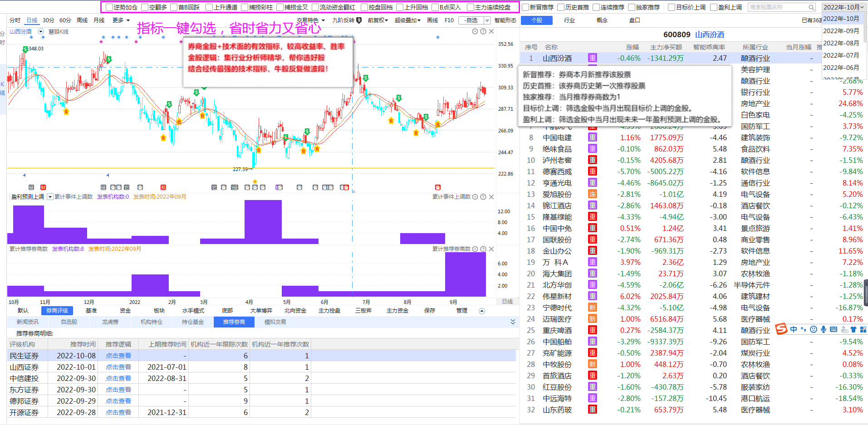This screenshot has height=425, width=868.
Task: Click the 智能形态 button
Action: click(x=505, y=20)
